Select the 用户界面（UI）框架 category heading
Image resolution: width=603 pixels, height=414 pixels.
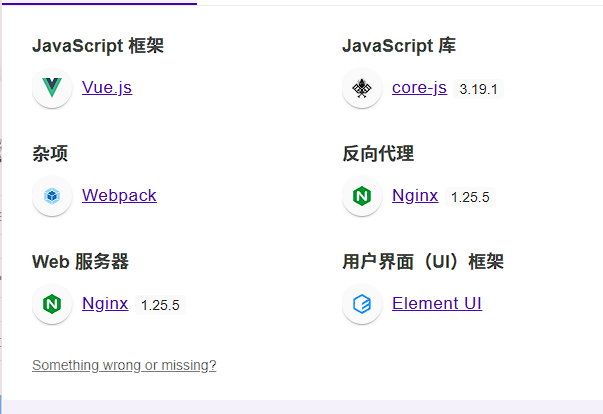click(x=422, y=262)
